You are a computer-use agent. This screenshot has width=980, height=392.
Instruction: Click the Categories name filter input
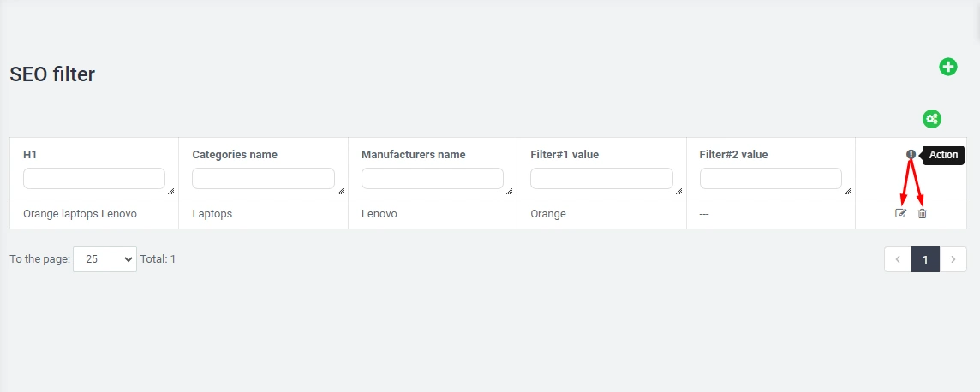point(262,178)
